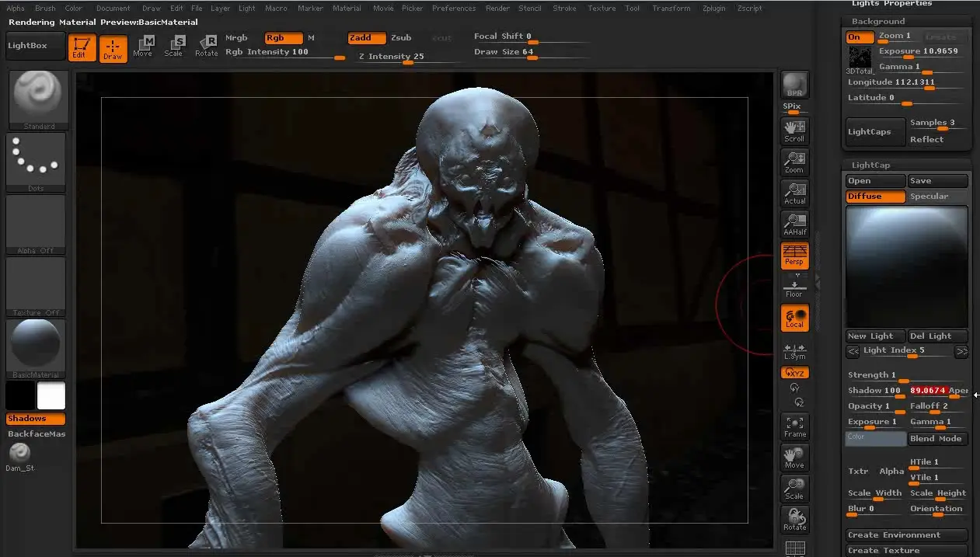The height and width of the screenshot is (557, 980).
Task: Click the Frame mesh icon
Action: (x=794, y=426)
